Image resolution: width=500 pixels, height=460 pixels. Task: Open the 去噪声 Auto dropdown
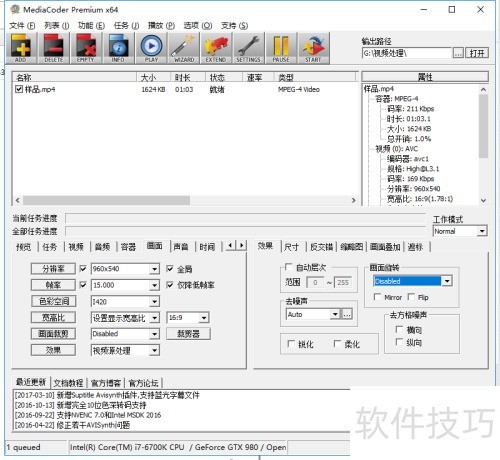click(x=335, y=314)
